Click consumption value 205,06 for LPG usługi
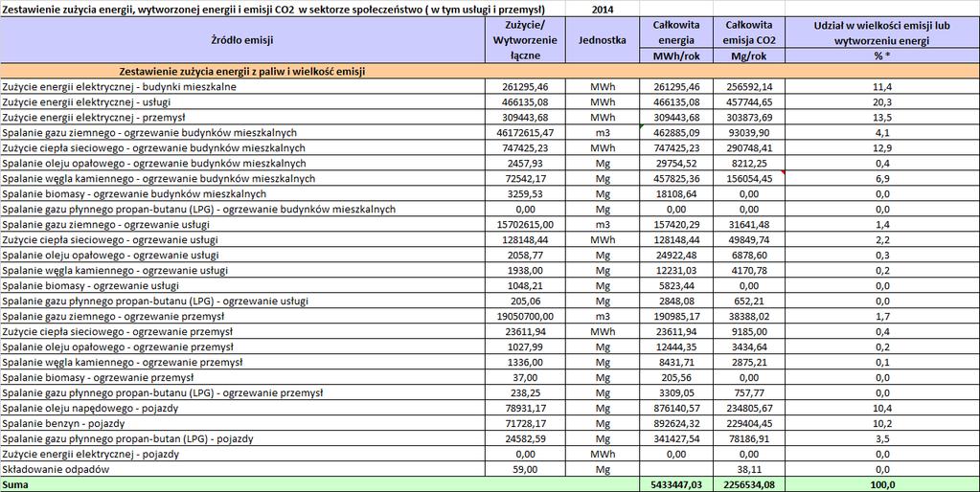This screenshot has width=980, height=492. click(526, 301)
